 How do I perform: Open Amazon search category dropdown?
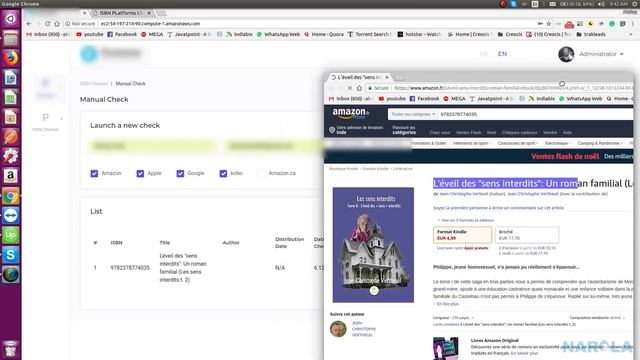pos(413,114)
